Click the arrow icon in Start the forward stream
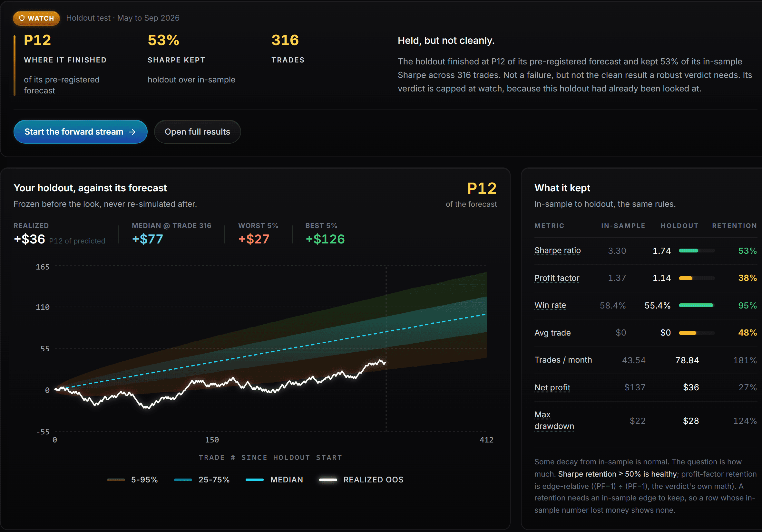Image resolution: width=762 pixels, height=532 pixels. pyautogui.click(x=132, y=132)
